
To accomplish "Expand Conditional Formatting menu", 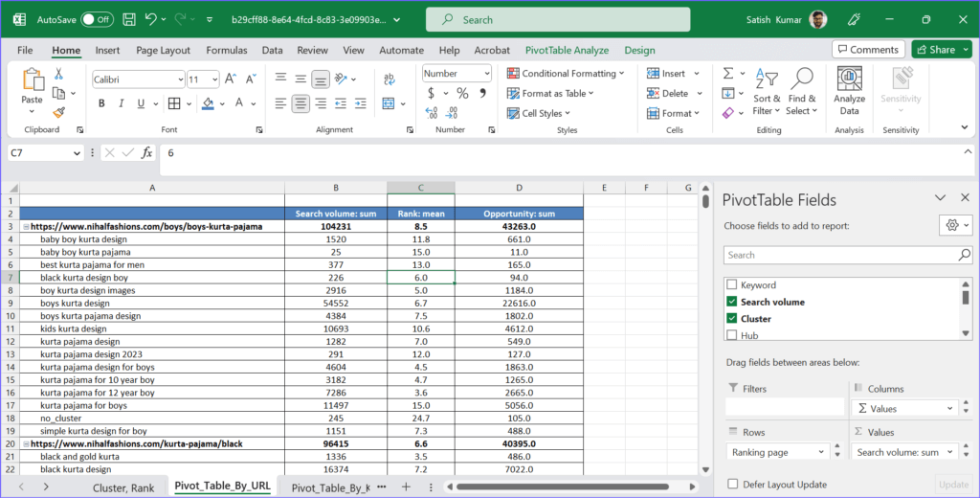I will (x=566, y=73).
